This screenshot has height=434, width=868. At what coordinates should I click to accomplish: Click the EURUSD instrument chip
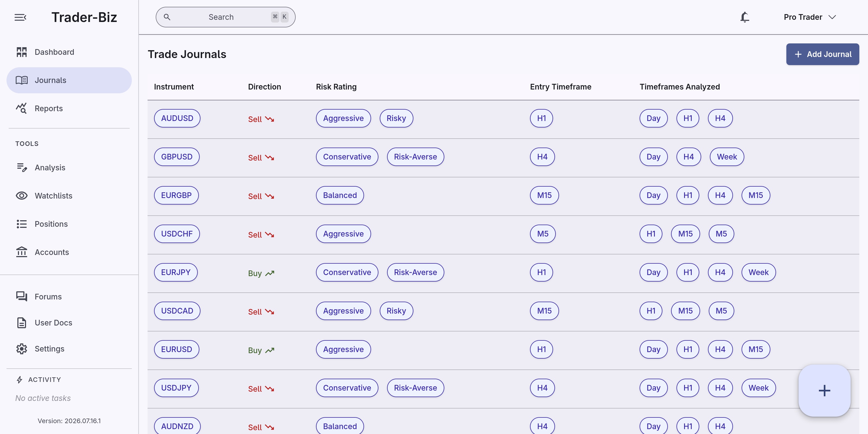[177, 349]
